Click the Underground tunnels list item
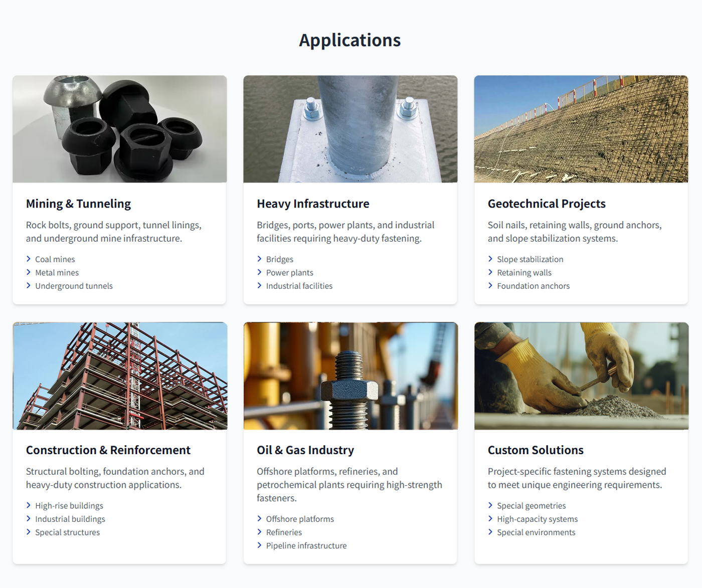Viewport: 702px width, 588px height. pos(74,286)
